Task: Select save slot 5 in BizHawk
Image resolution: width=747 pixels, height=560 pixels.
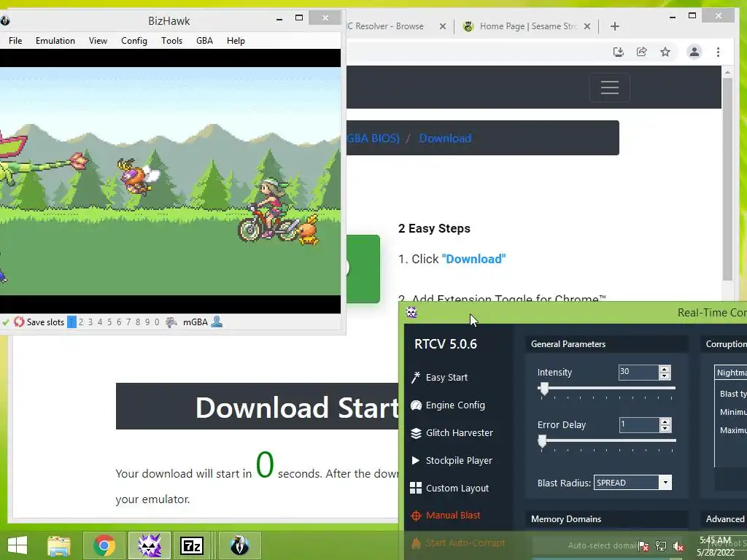Action: (109, 322)
